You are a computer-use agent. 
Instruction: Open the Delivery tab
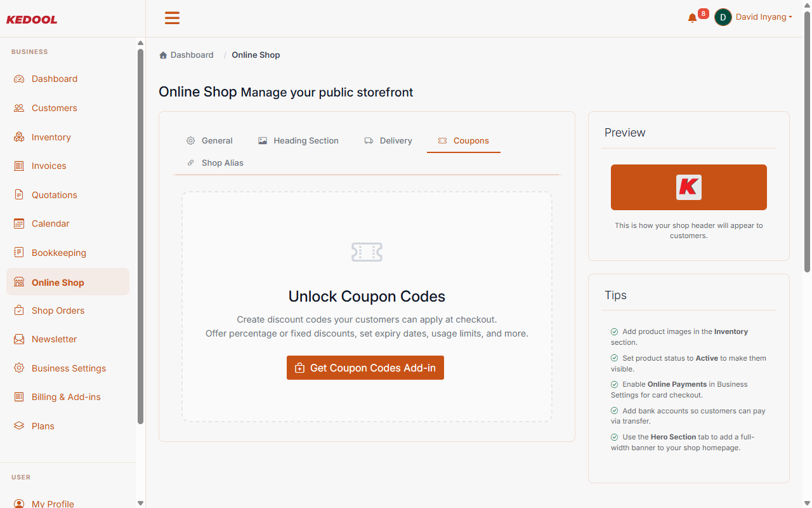coord(388,141)
